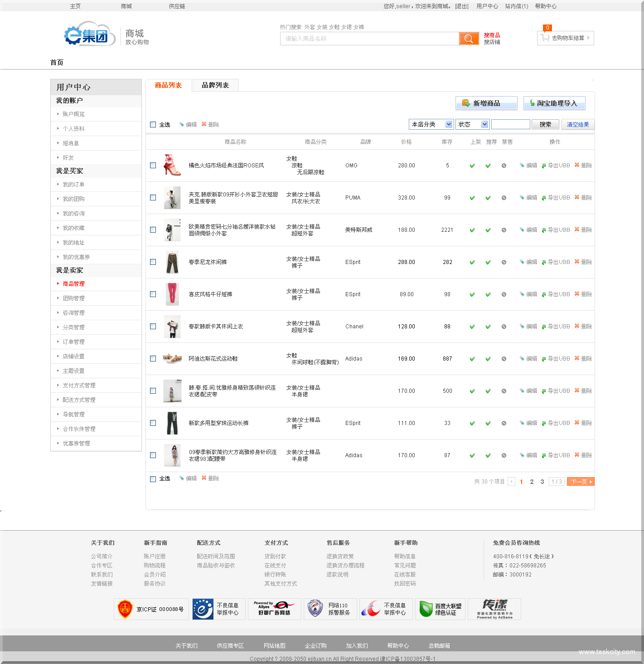Click 淘宝助理导入 import button

coord(554,103)
